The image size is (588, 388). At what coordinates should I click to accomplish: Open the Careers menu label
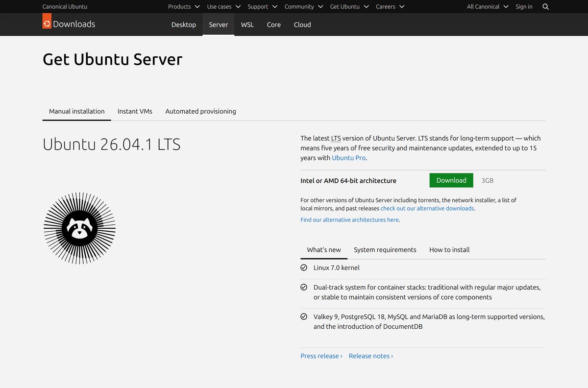click(x=386, y=7)
